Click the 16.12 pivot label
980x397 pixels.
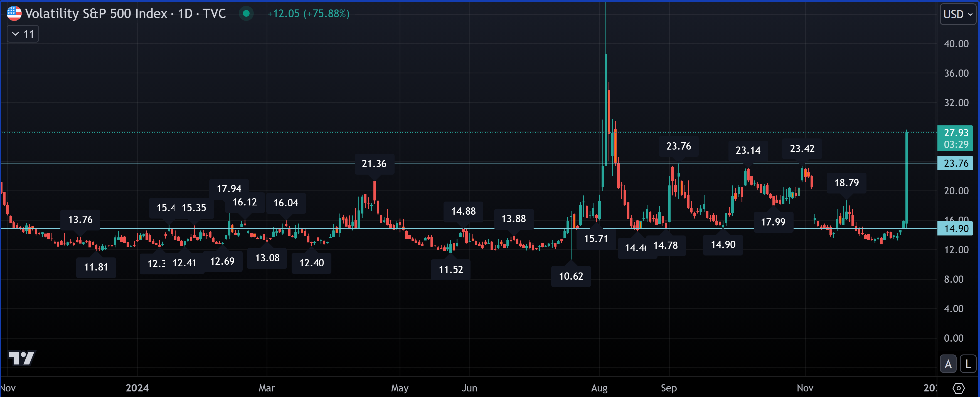click(x=245, y=202)
